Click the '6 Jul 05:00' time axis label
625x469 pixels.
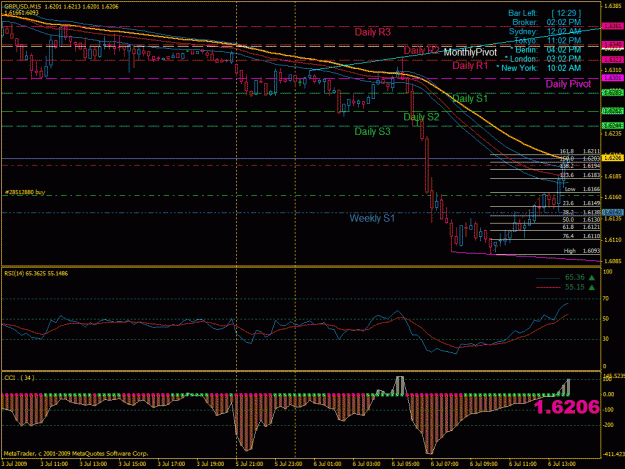pos(406,464)
